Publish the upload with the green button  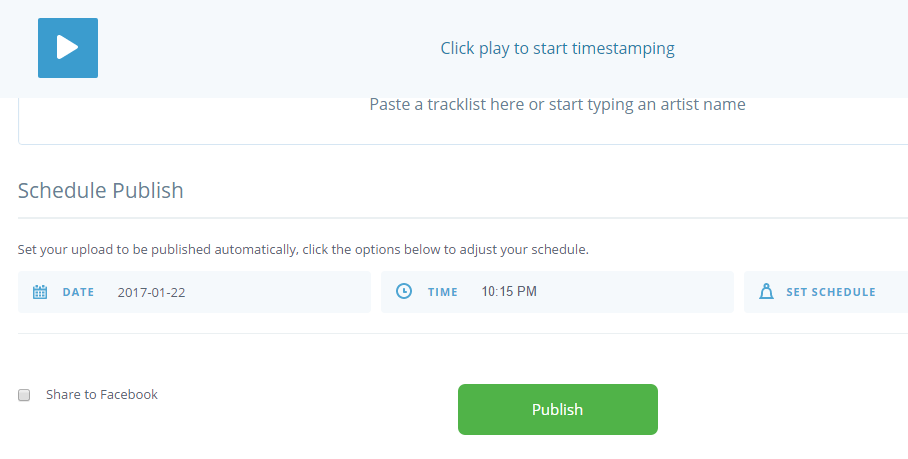tap(558, 409)
